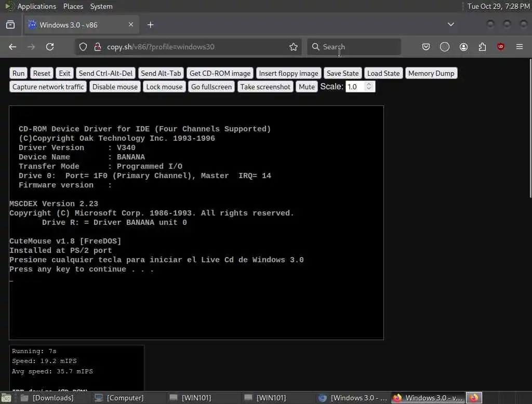
Task: Toggle the Lock mouse button
Action: [164, 87]
